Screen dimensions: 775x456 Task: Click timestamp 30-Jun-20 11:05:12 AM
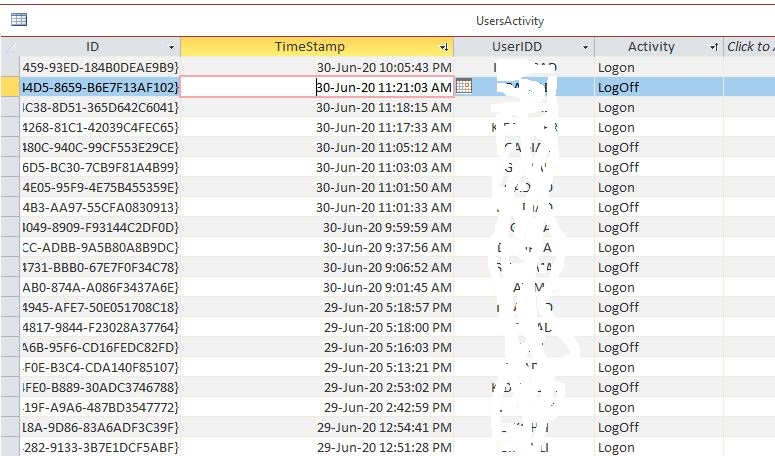coord(384,148)
